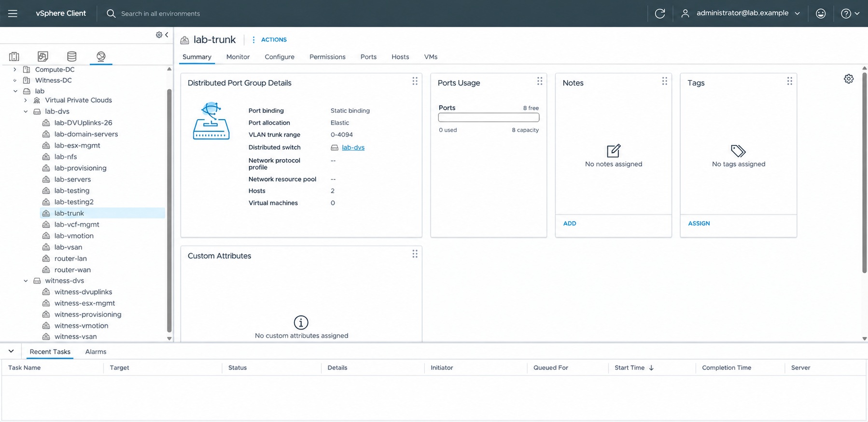Grab the Notes card drag handle
Viewport: 868px width, 422px height.
coord(665,81)
